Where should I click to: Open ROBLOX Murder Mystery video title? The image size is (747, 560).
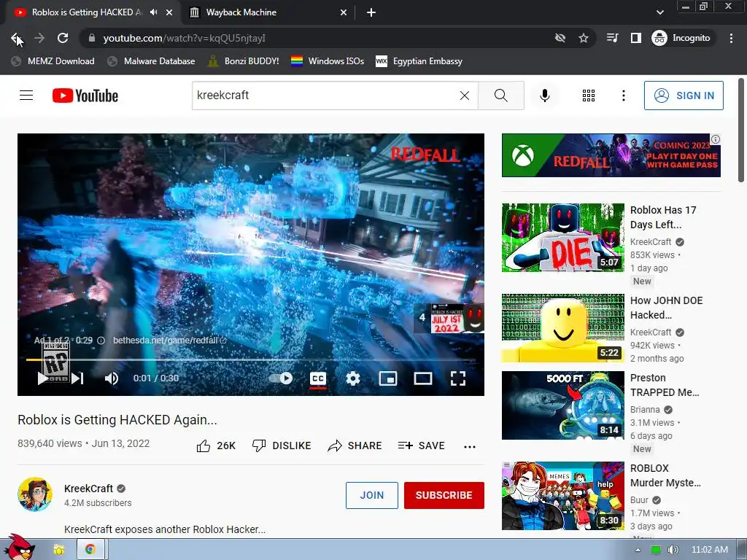[x=665, y=475]
